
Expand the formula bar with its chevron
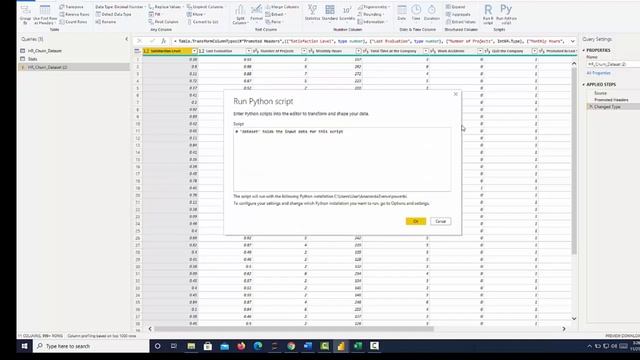tap(572, 41)
